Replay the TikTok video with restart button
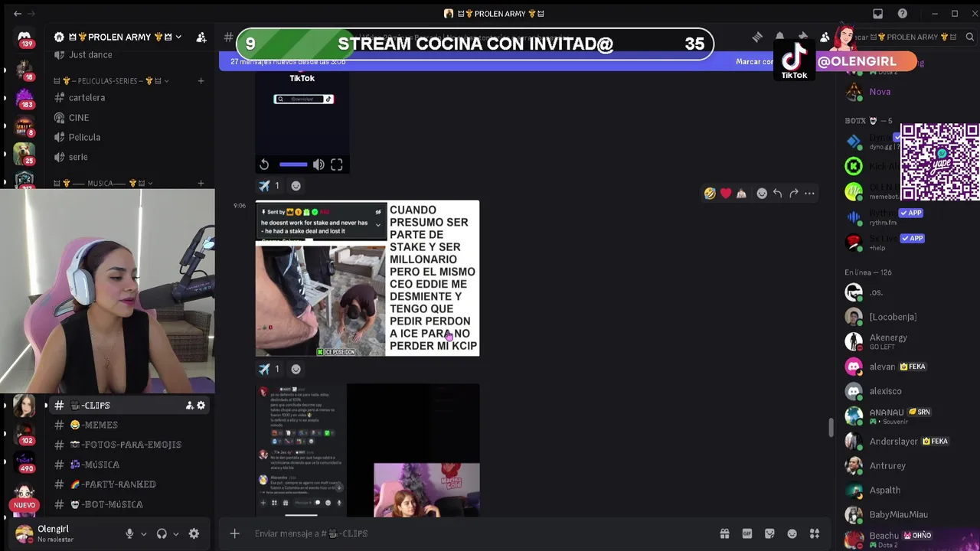The width and height of the screenshot is (980, 551). [264, 165]
